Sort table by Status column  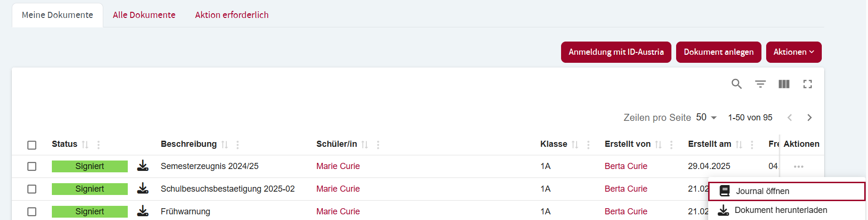85,144
